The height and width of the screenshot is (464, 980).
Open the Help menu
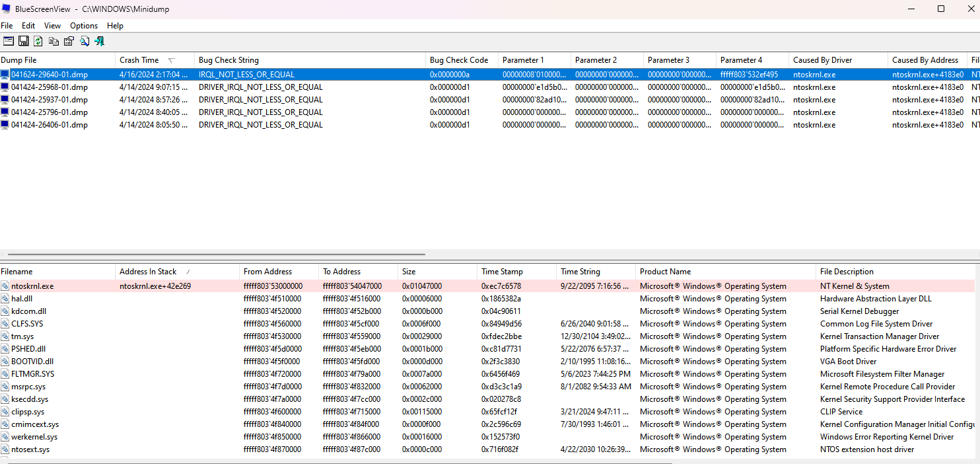[115, 25]
